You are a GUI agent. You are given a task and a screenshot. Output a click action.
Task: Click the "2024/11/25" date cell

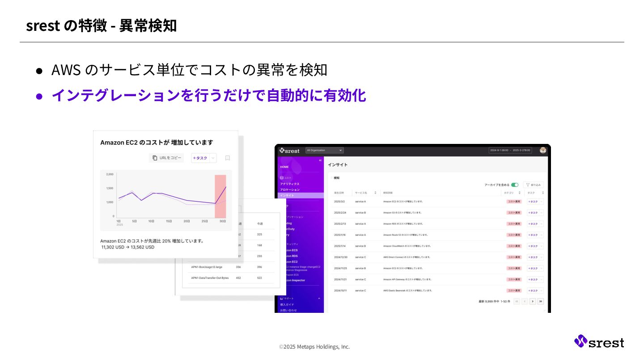340,268
